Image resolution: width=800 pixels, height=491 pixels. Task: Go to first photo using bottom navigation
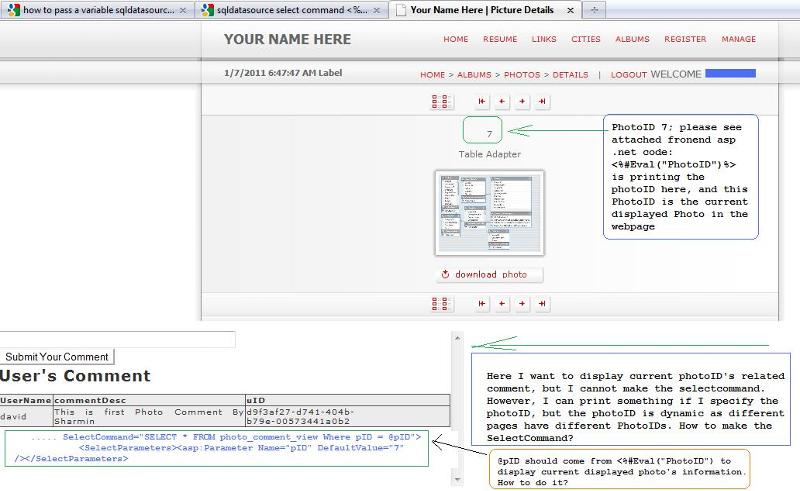tap(482, 303)
